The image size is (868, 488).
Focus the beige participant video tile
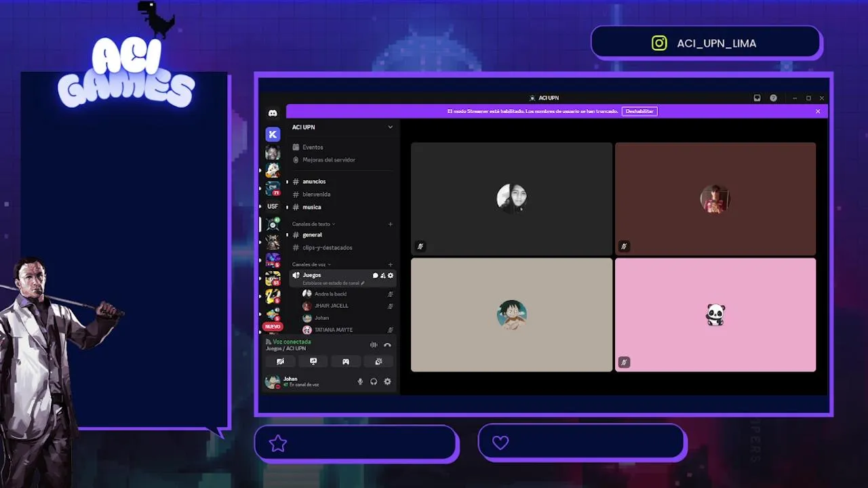click(511, 314)
